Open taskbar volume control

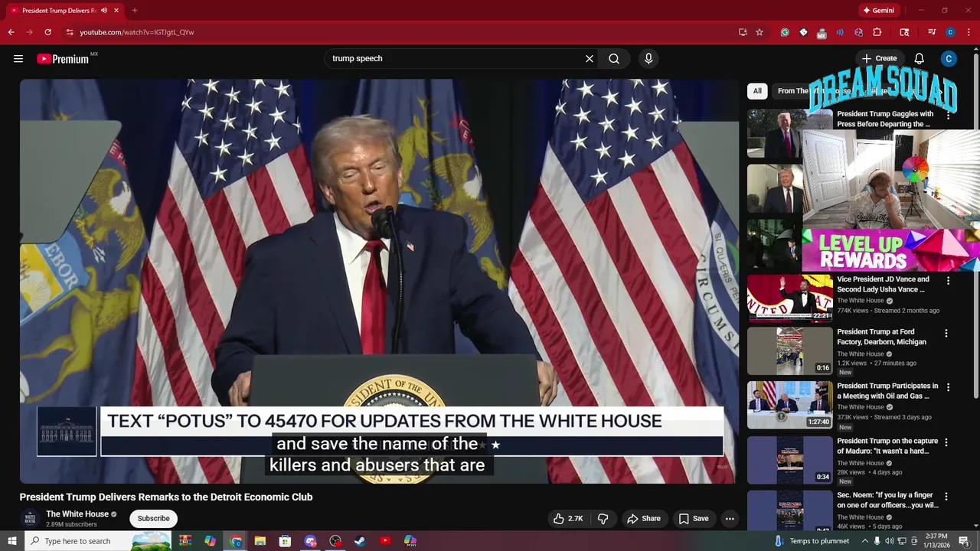pos(889,541)
